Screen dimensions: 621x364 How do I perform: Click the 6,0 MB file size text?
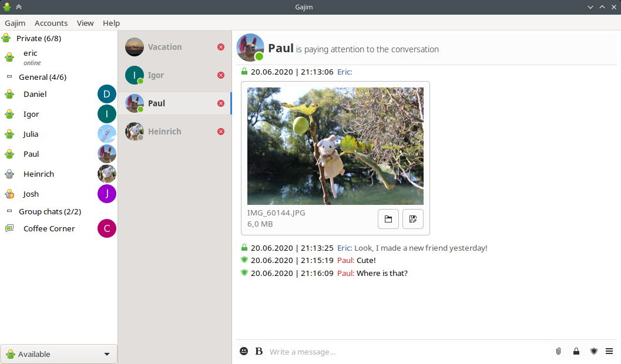(260, 224)
